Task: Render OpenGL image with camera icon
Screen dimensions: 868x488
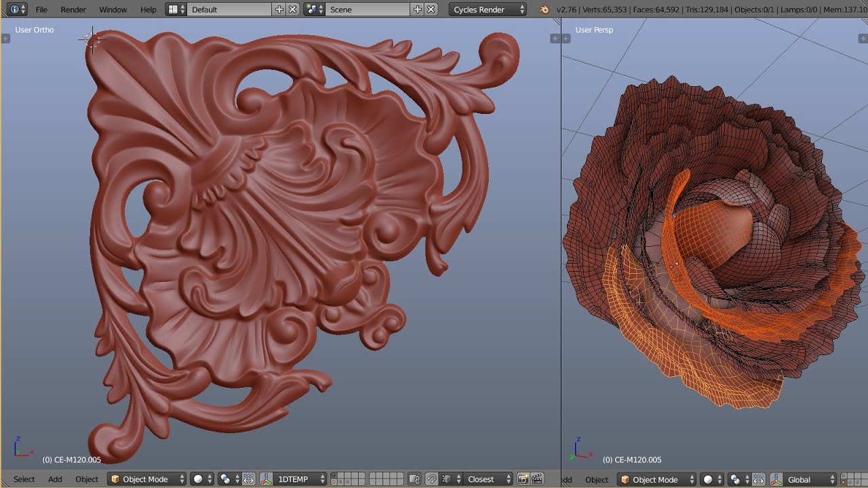Action: click(x=524, y=479)
